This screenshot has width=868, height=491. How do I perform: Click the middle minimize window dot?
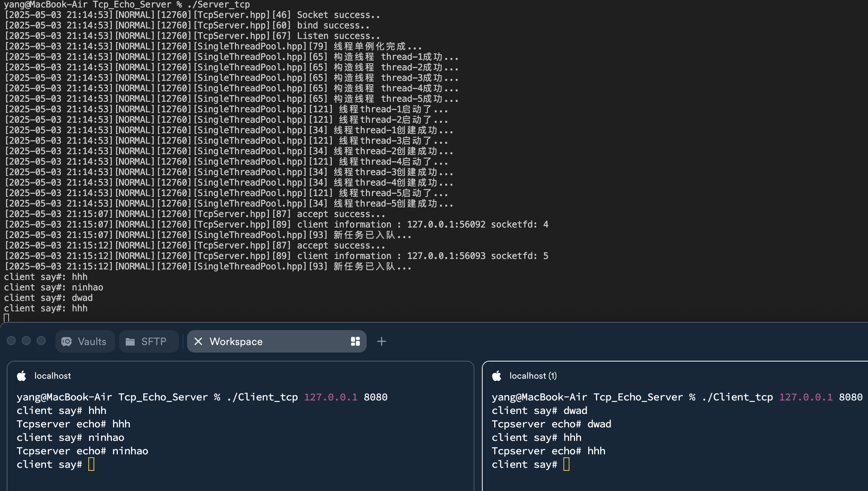click(x=26, y=341)
